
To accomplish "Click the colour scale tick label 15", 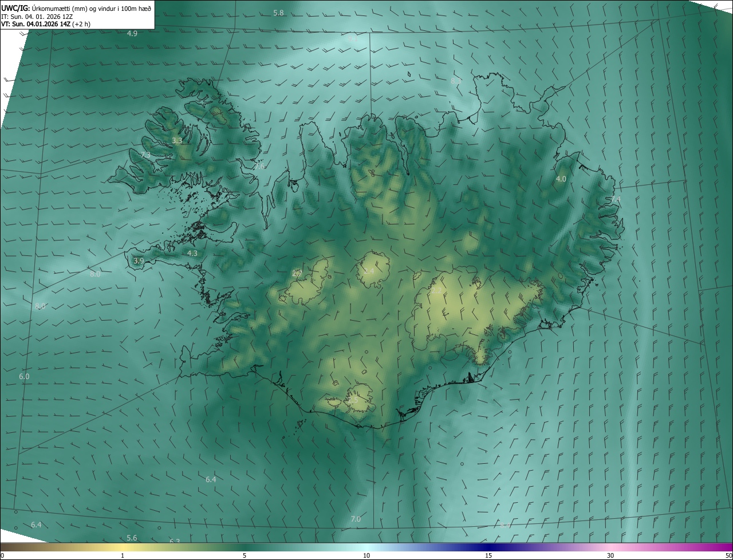I will (488, 555).
